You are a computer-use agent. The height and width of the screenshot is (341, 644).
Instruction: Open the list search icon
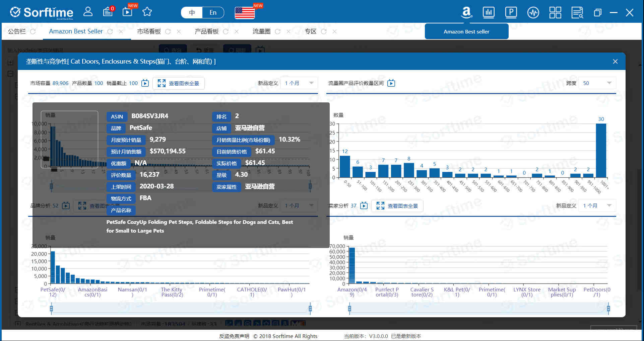tap(577, 13)
